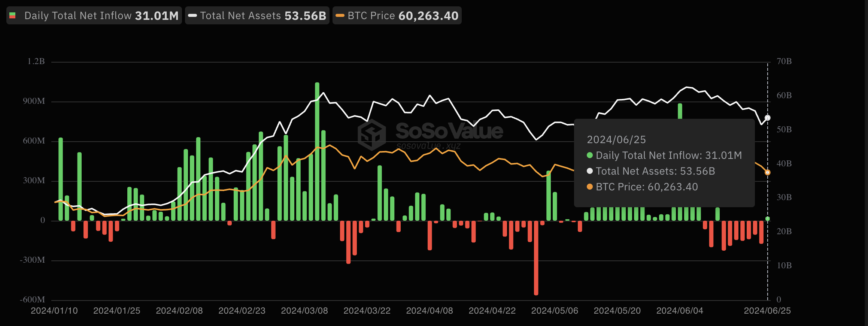This screenshot has width=868, height=326.
Task: Click the SoSoValue cube logo watermark
Action: click(x=371, y=135)
